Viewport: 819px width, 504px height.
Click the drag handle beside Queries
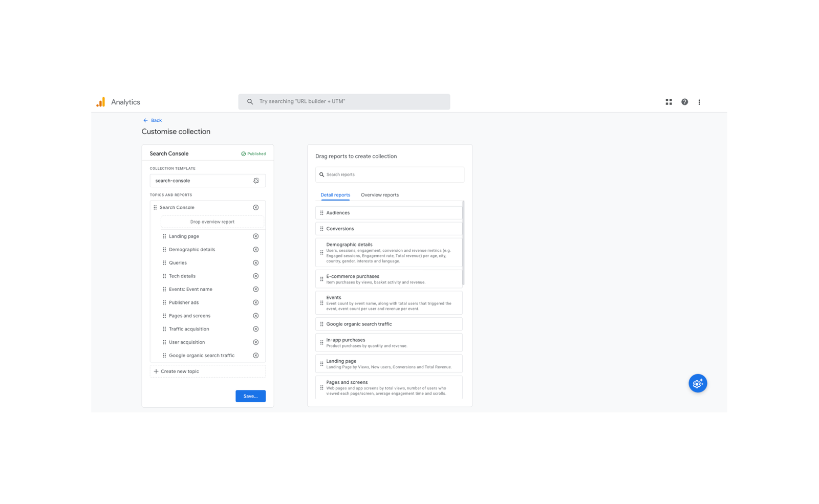point(164,263)
